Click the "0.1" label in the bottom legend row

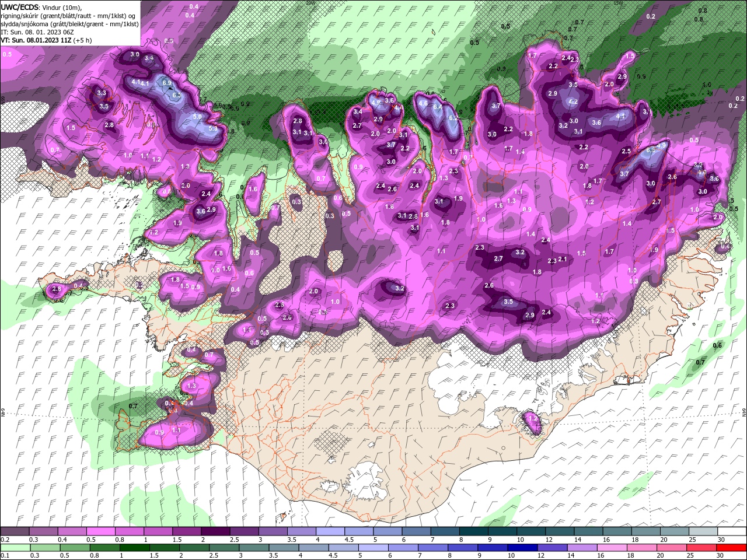point(5,556)
